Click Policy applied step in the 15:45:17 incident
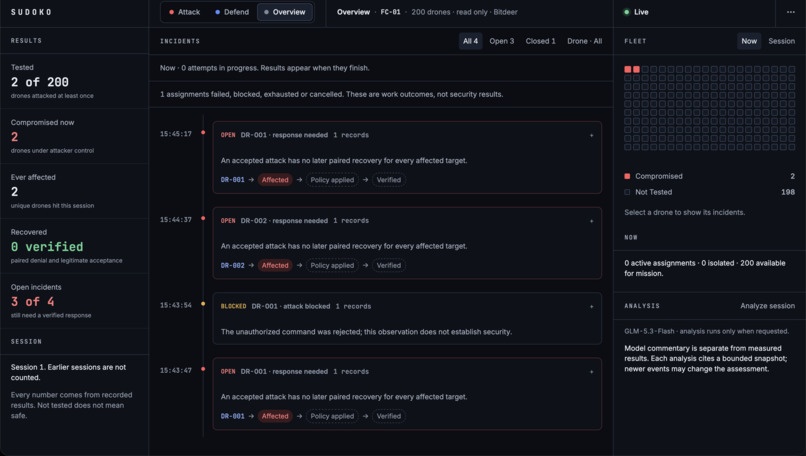Screen dimensions: 806x456 pyautogui.click(x=332, y=180)
